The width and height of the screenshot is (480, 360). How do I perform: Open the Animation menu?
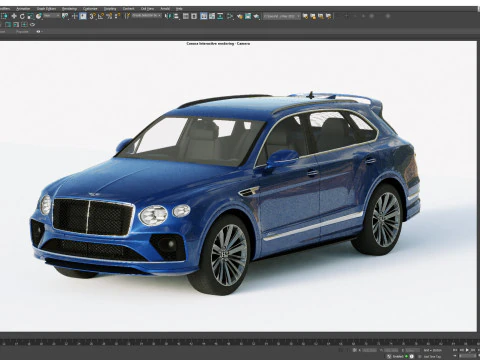click(x=23, y=9)
